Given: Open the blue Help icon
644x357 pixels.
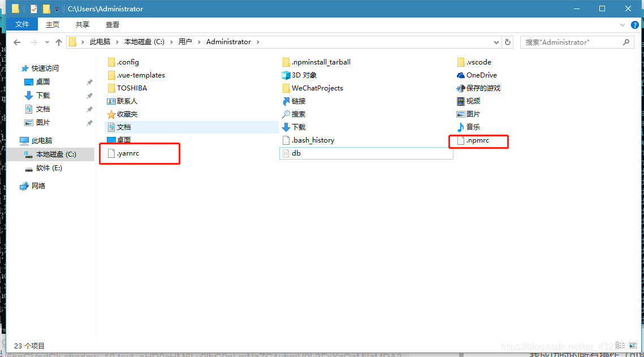Looking at the screenshot, I should [x=634, y=25].
